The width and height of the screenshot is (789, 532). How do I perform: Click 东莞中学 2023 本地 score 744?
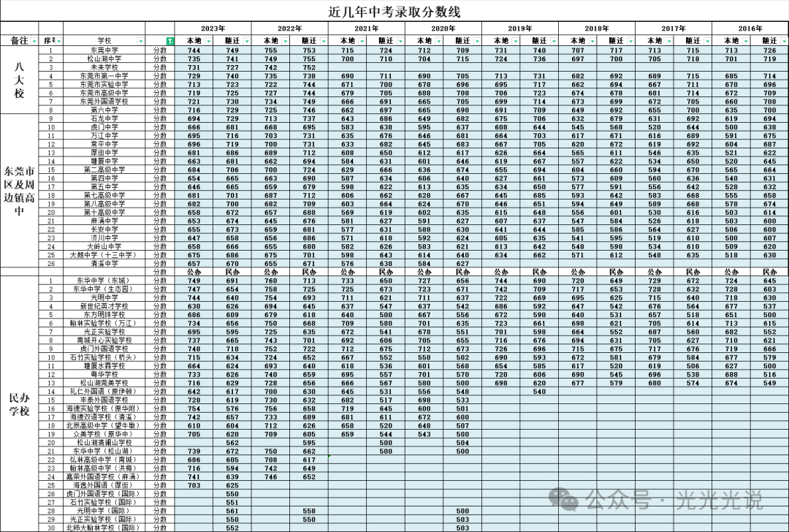[194, 50]
